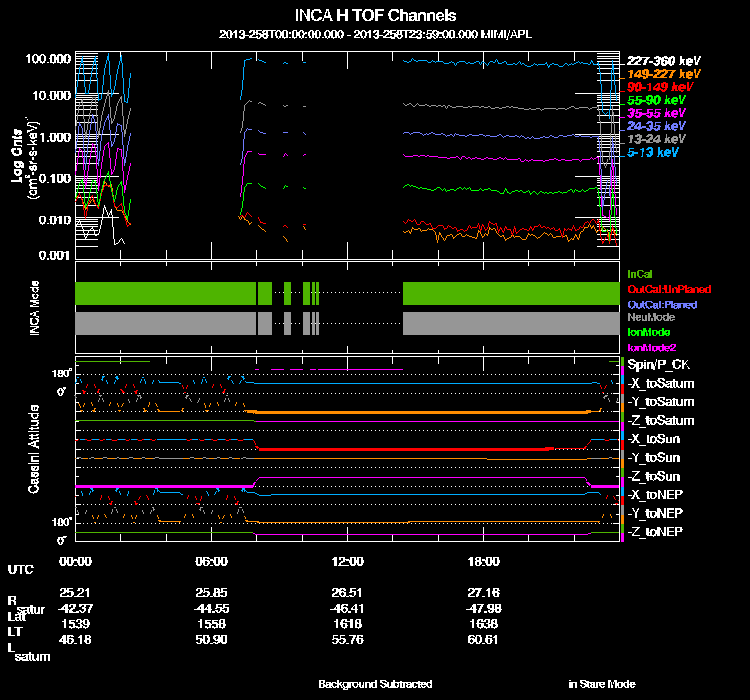Click the plot title INCA H TOF Channels
Viewport: 750px width, 700px height.
pos(375,16)
